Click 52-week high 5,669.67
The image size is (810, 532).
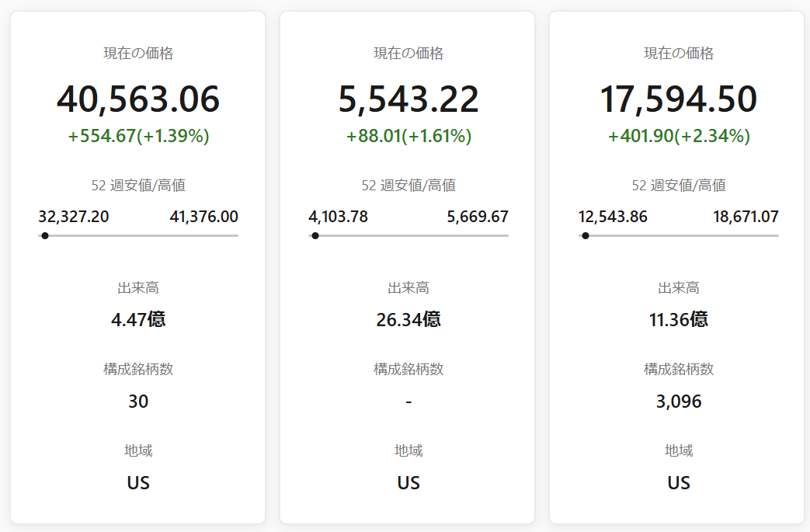point(478,217)
